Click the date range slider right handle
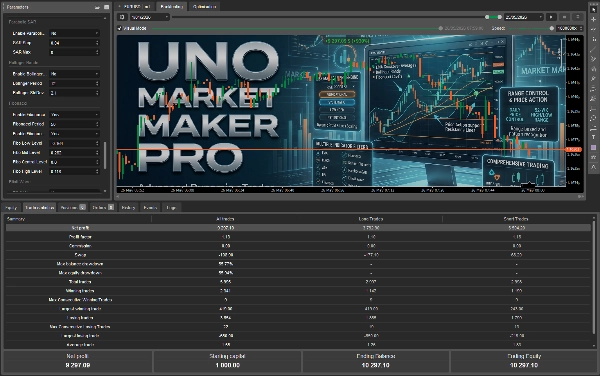This screenshot has width=600, height=376. point(499,17)
